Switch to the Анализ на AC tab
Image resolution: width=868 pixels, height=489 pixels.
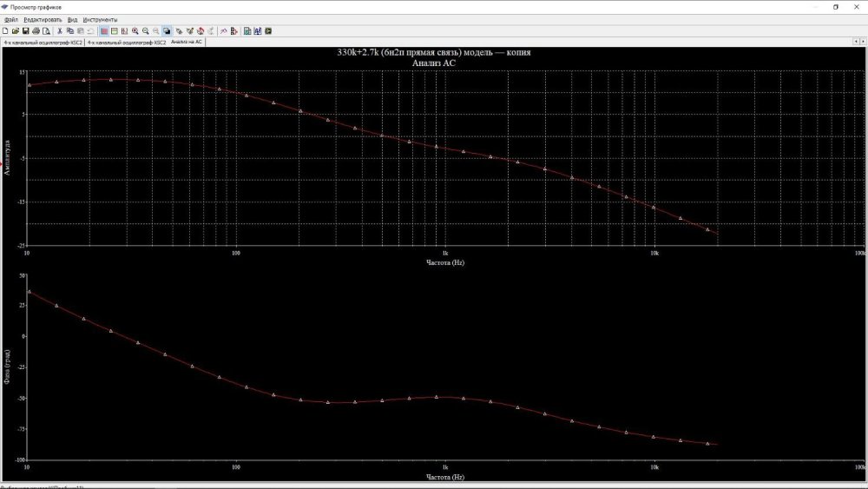click(186, 42)
